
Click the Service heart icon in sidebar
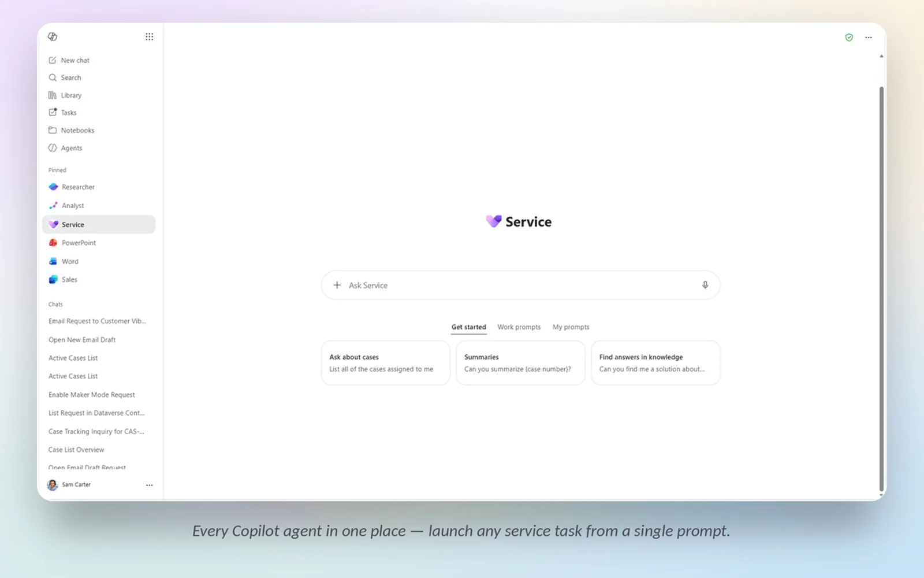click(x=53, y=224)
